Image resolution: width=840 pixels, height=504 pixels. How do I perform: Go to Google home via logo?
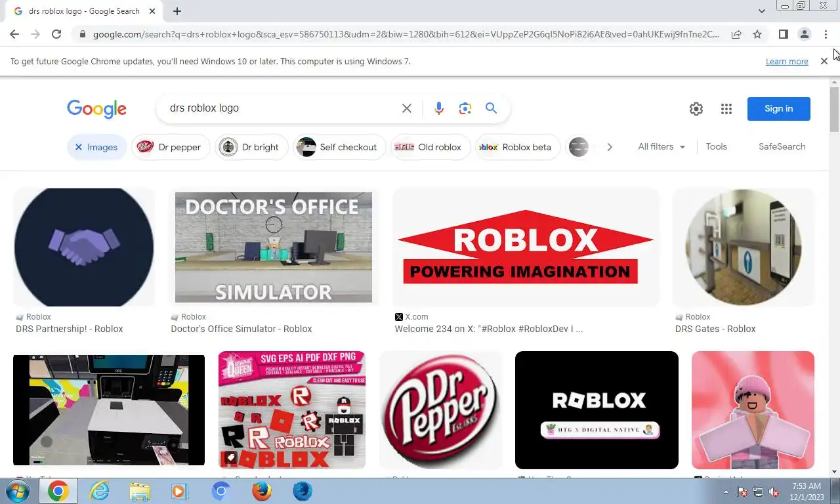96,109
